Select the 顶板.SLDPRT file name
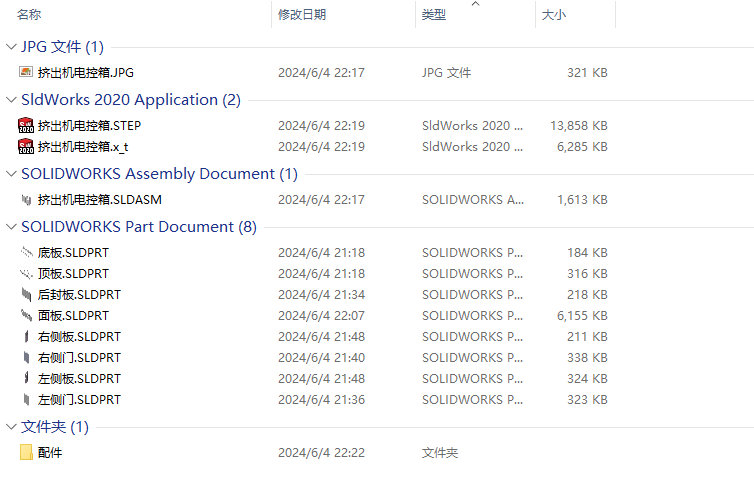 [74, 274]
